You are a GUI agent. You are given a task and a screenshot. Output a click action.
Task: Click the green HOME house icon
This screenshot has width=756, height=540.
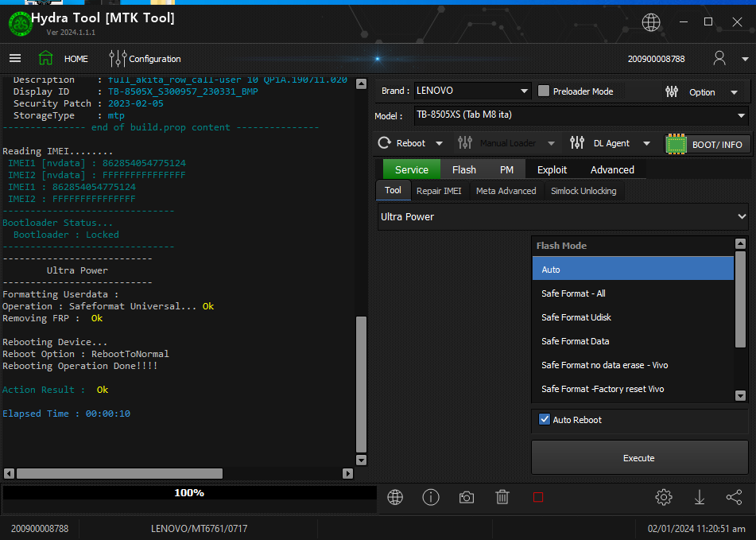click(45, 58)
